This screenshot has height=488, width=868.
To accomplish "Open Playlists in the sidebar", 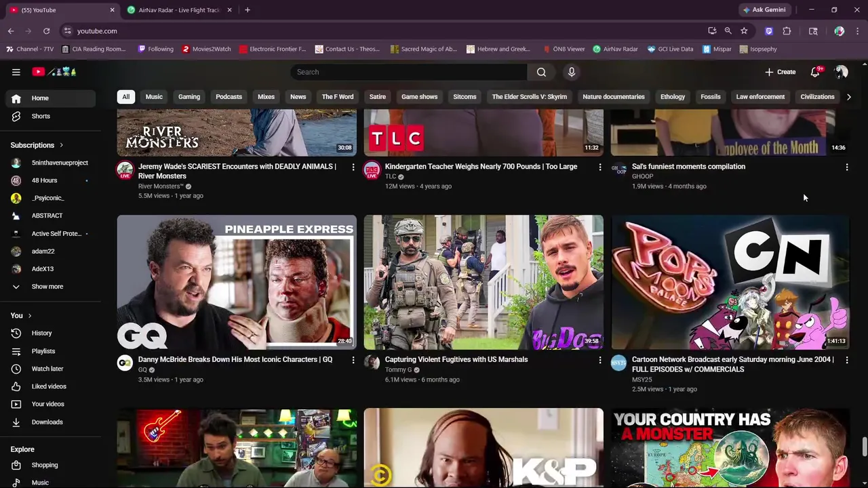I will pos(52,351).
